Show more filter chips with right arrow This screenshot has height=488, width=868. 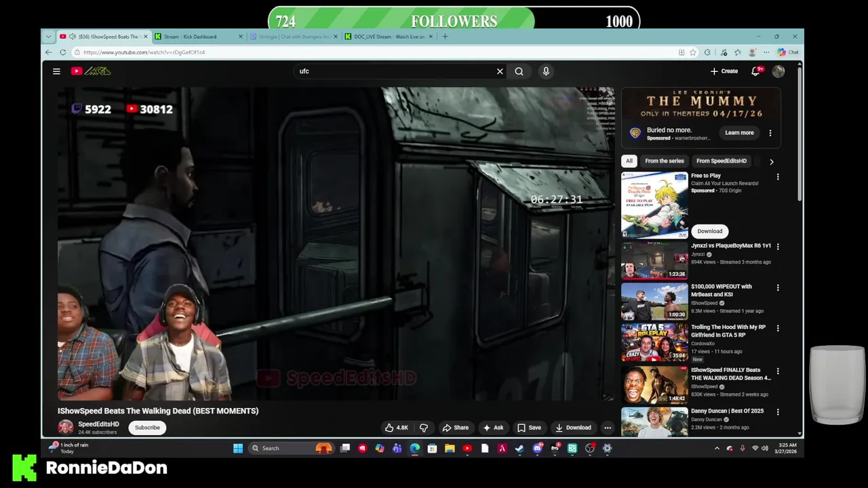[771, 161]
